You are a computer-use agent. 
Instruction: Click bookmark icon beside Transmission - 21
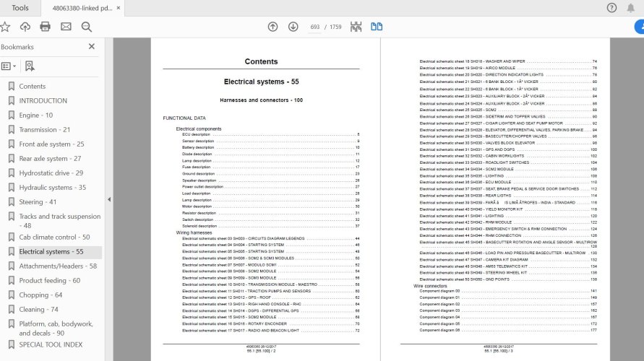click(x=12, y=130)
